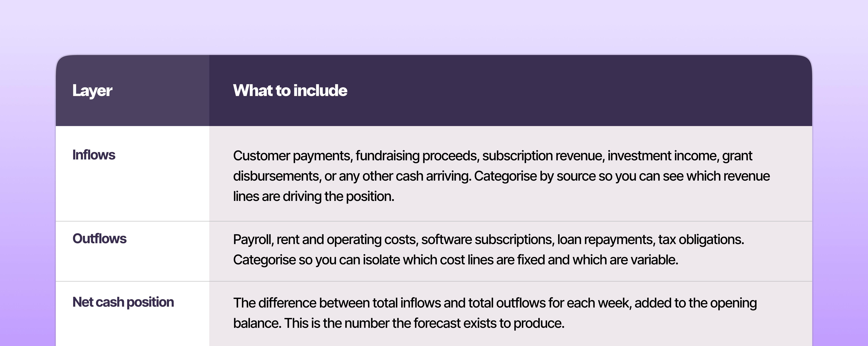Screen dimensions: 868x346
Task: Select the Net cash position label
Action: tap(123, 302)
